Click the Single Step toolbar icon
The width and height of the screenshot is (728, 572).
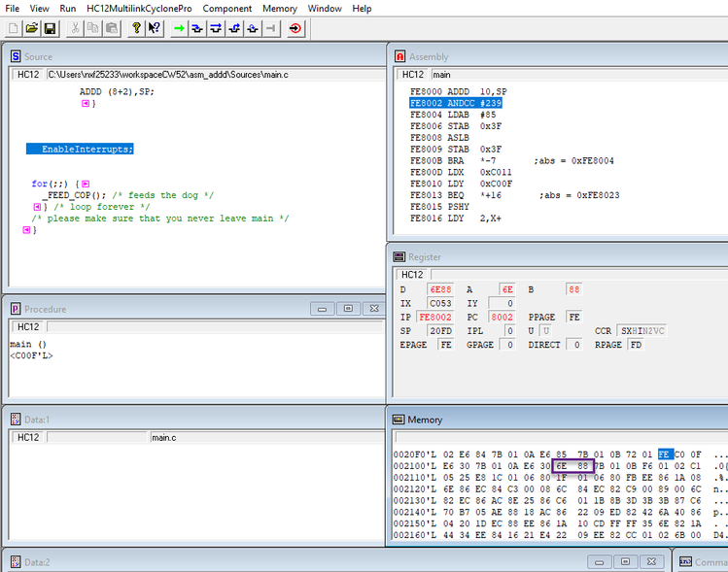[x=197, y=28]
